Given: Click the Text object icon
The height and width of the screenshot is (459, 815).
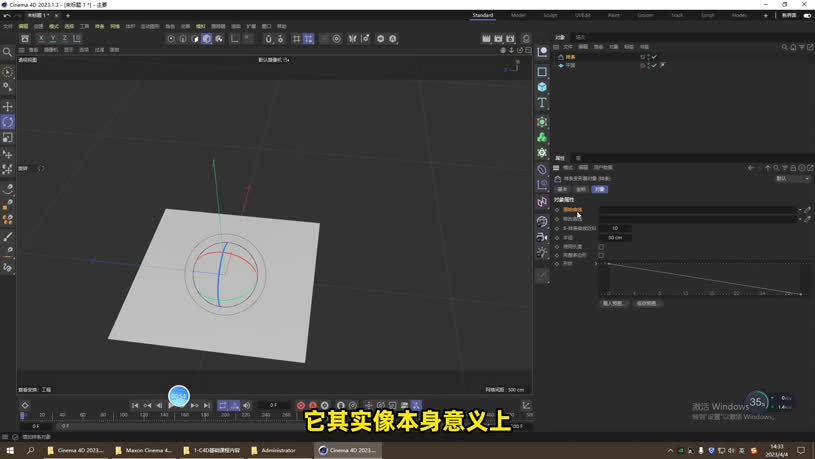Looking at the screenshot, I should click(542, 102).
